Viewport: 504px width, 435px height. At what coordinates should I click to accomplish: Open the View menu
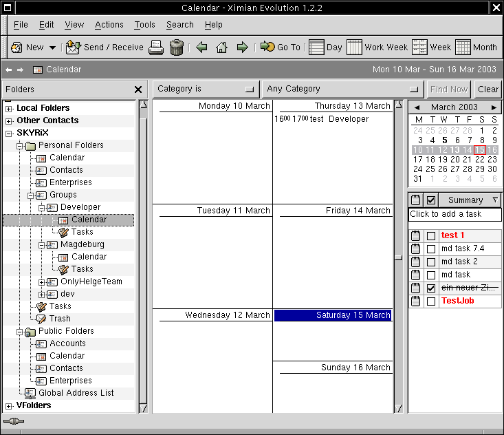pos(74,25)
